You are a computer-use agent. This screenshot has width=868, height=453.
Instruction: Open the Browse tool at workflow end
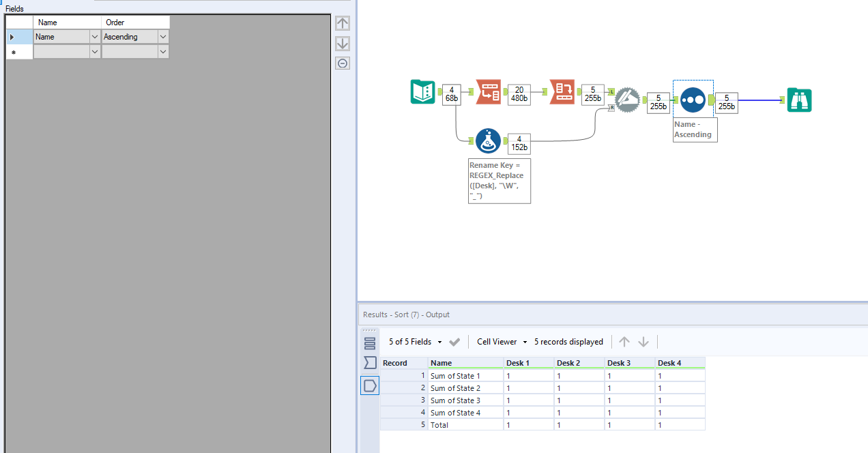coord(799,100)
